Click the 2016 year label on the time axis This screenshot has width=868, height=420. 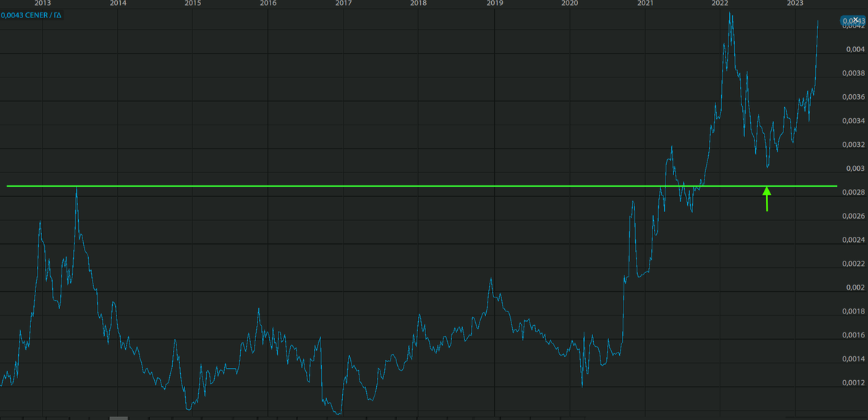pyautogui.click(x=268, y=4)
